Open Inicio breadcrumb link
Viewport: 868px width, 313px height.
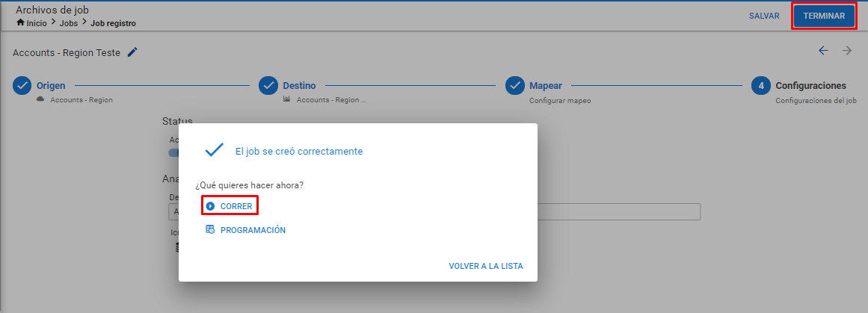click(37, 23)
